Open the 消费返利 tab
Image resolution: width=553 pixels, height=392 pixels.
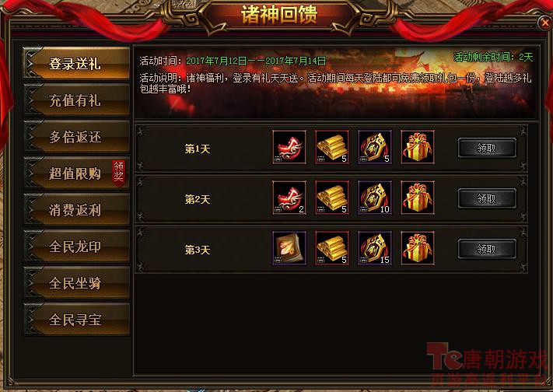(x=76, y=210)
